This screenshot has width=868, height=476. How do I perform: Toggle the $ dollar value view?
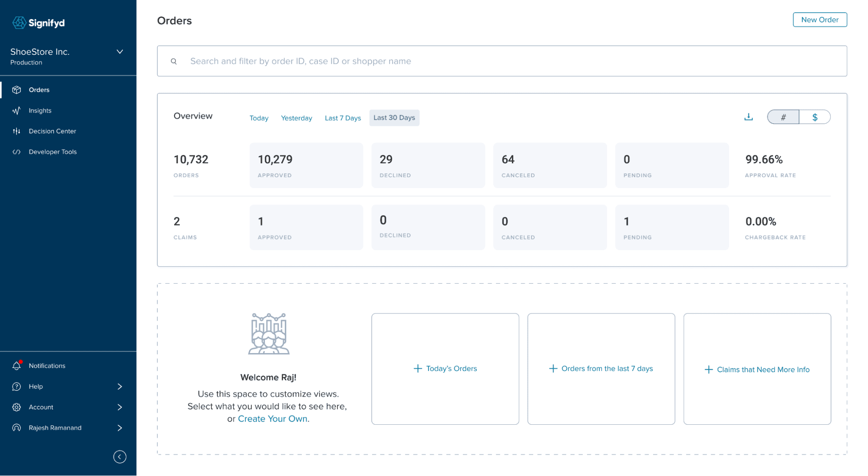pos(815,117)
